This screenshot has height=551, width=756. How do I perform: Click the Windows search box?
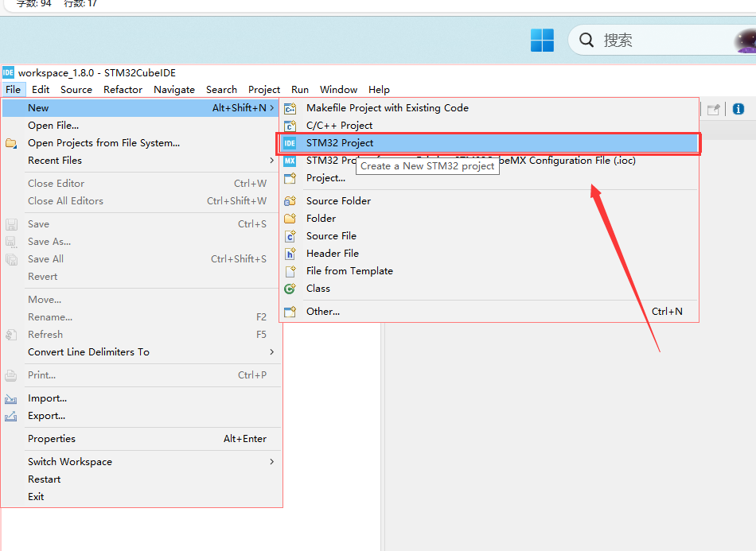click(662, 40)
